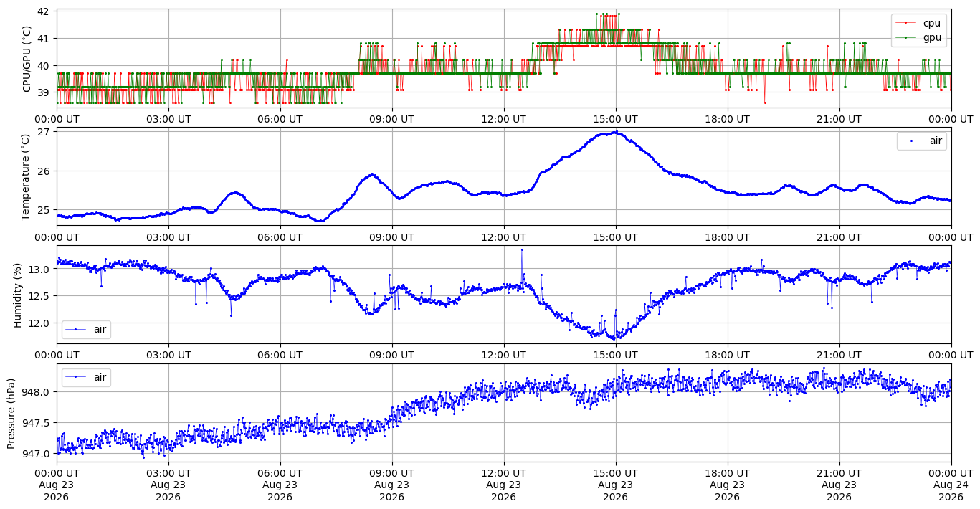Click the temperature peak near 15:00 UT
Screen dimensions: 980x509
[616, 132]
